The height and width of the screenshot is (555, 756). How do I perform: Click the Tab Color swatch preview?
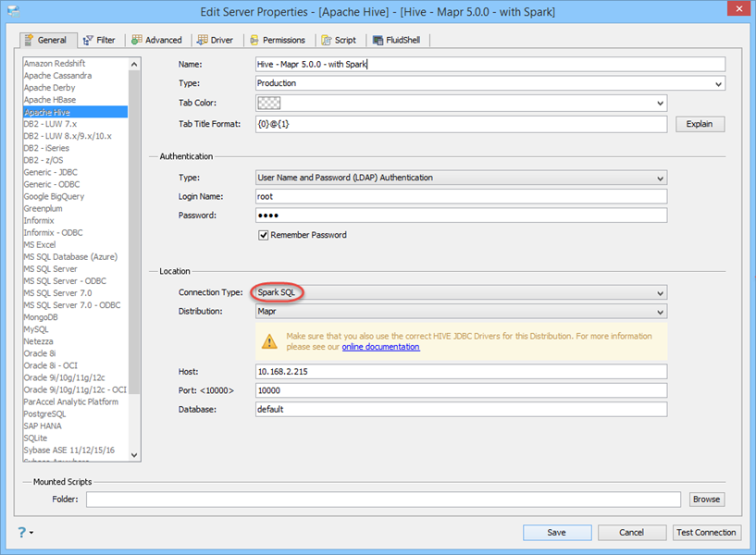pos(268,103)
